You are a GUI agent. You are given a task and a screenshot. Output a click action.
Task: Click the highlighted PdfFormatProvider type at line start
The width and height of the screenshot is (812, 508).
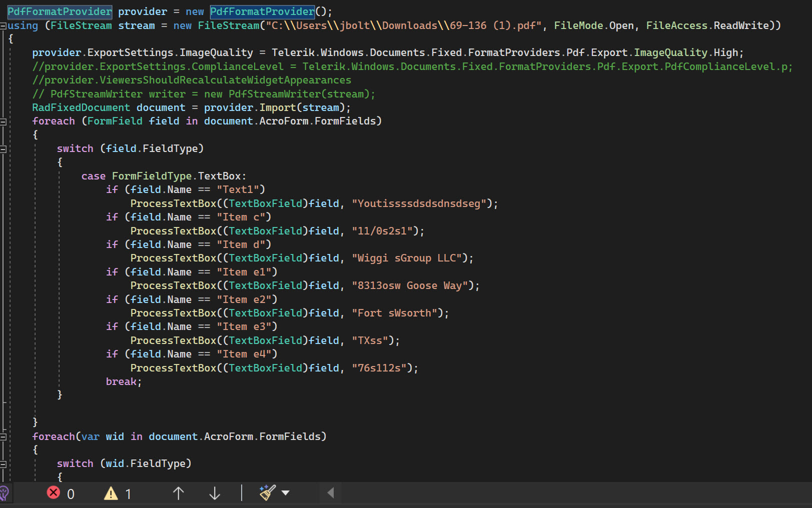pos(60,11)
